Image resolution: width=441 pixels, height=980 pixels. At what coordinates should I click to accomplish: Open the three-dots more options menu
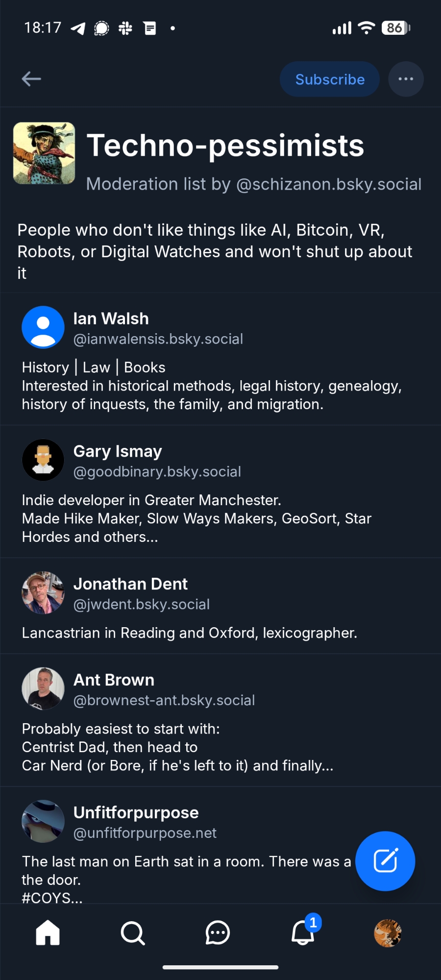[406, 79]
